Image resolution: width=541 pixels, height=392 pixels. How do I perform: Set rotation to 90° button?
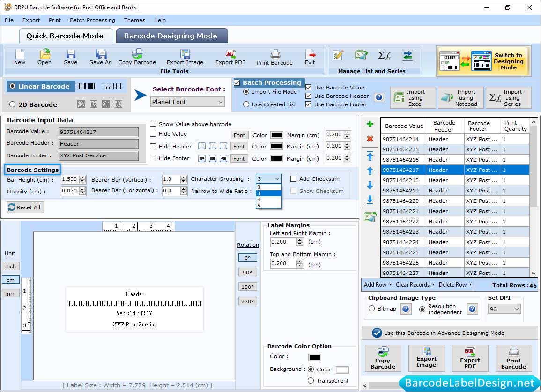247,272
